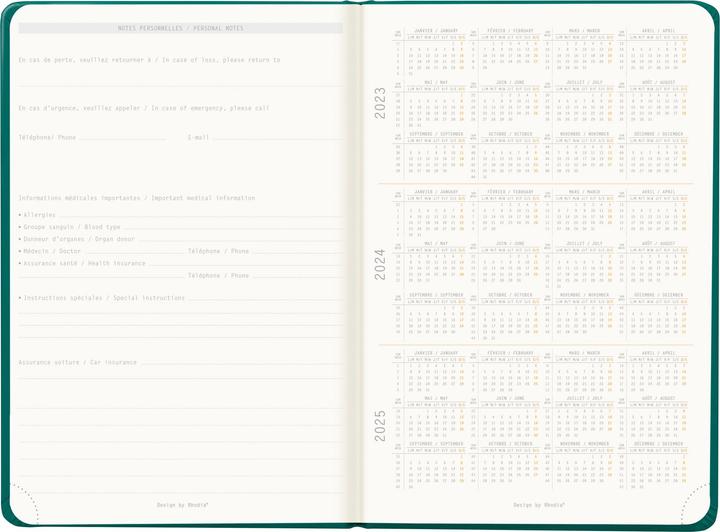720x532 pixels.
Task: Select "In case of loss, please return to" line
Action: click(x=221, y=60)
